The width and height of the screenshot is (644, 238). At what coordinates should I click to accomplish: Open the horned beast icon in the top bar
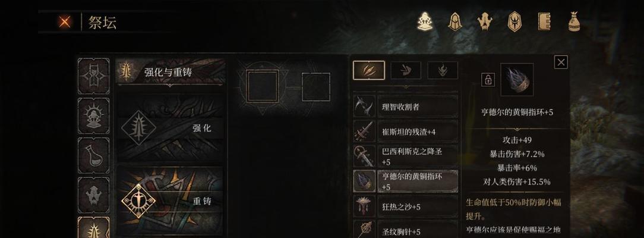point(485,21)
